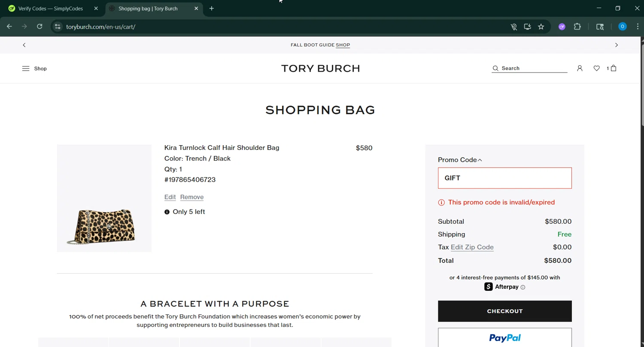Click the $580 item price

364,148
